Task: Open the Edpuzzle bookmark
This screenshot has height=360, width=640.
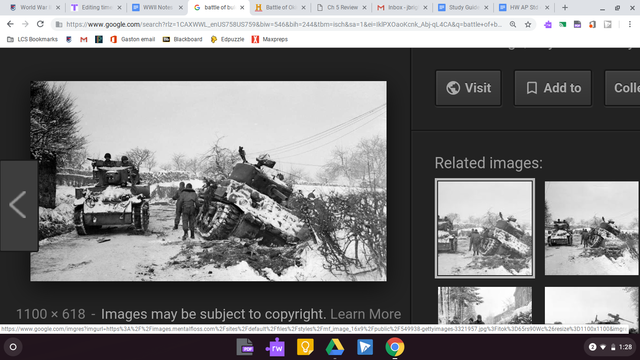Action: pos(227,39)
